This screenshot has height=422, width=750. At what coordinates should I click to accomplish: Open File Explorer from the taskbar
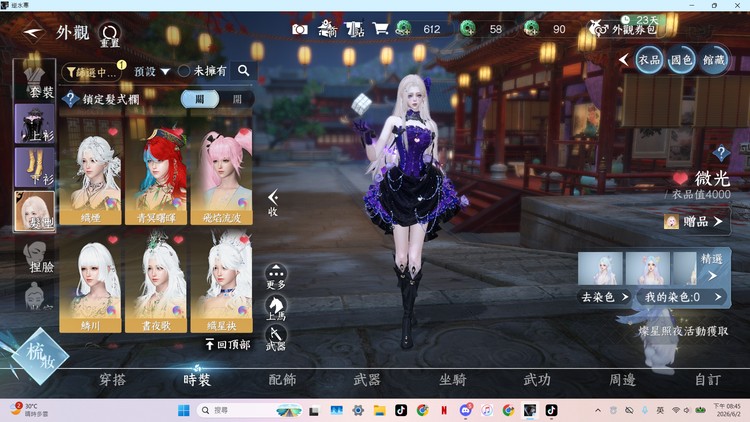[380, 410]
